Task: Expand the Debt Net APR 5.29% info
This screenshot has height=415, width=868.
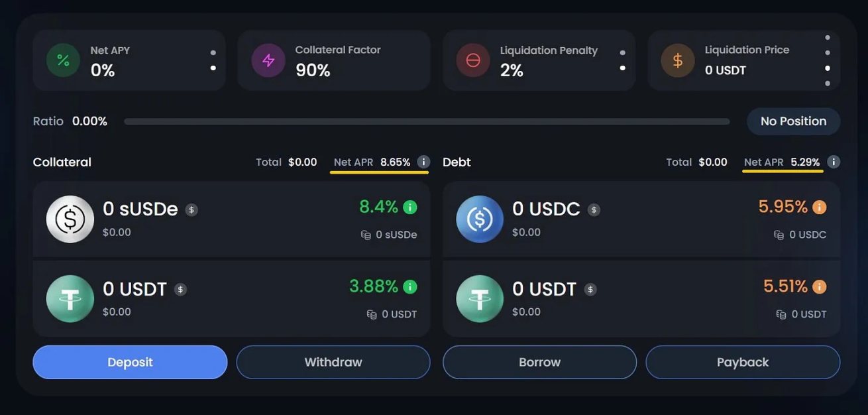Action: [x=834, y=161]
